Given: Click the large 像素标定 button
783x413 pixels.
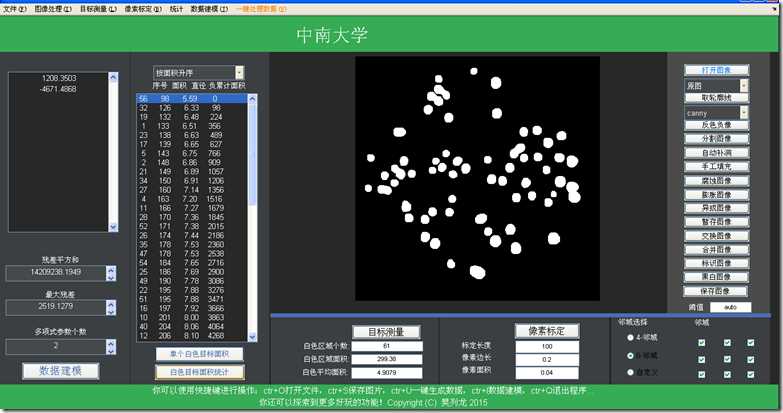Looking at the screenshot, I should [x=547, y=331].
